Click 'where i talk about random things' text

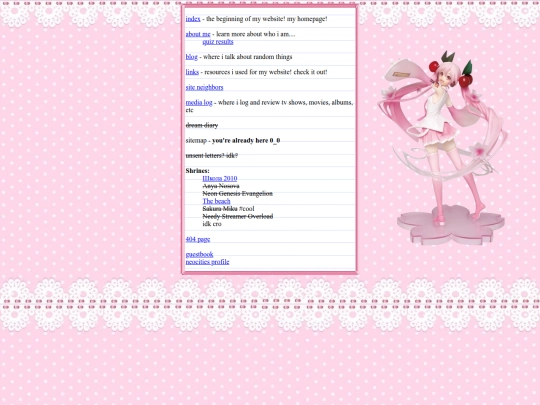(248, 57)
